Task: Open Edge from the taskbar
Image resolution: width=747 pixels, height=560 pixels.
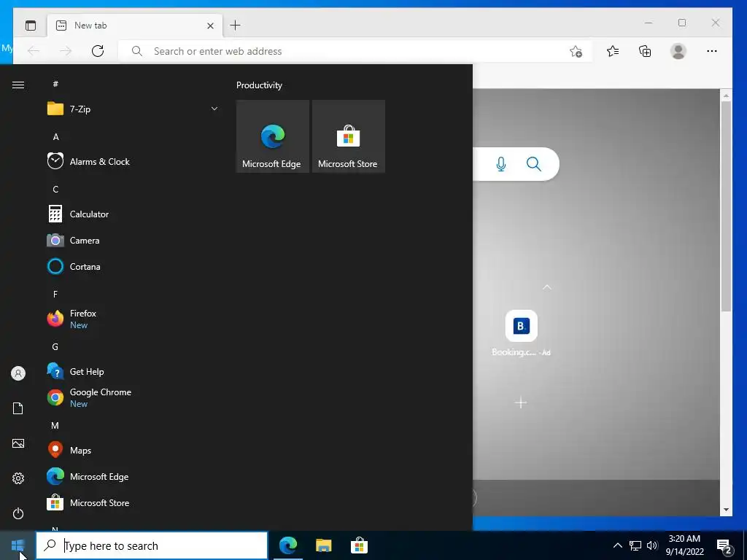Action: click(x=287, y=545)
